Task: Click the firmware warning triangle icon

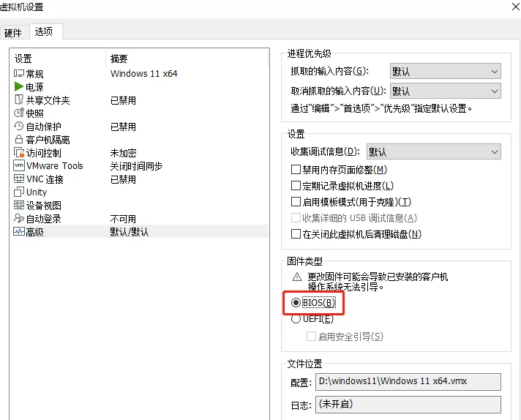Action: (x=296, y=277)
